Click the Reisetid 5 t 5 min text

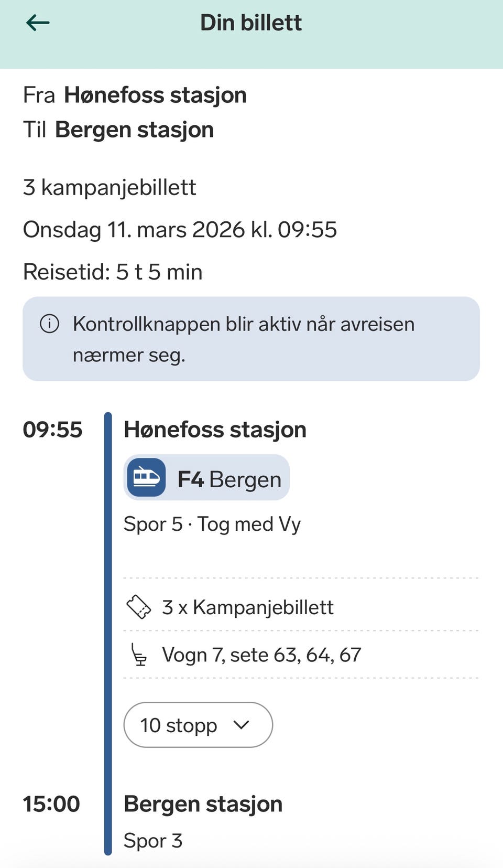[113, 272]
